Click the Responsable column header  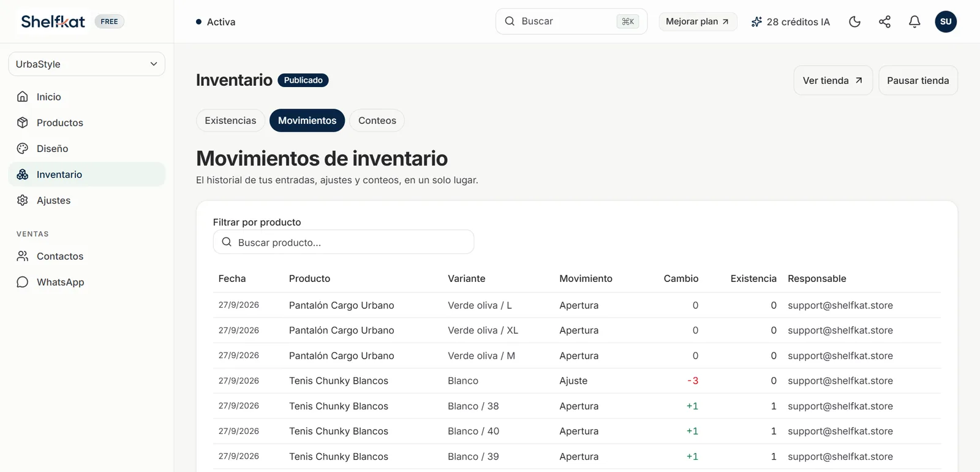pos(817,278)
